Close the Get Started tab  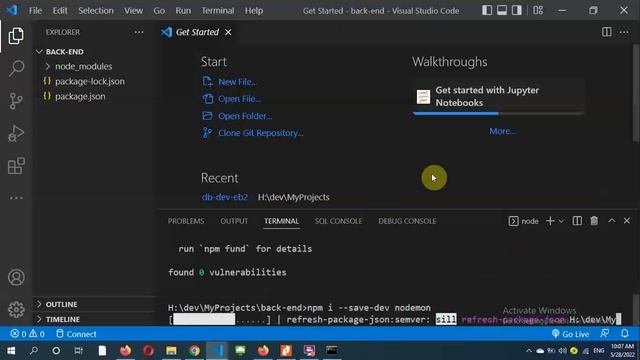coord(228,32)
